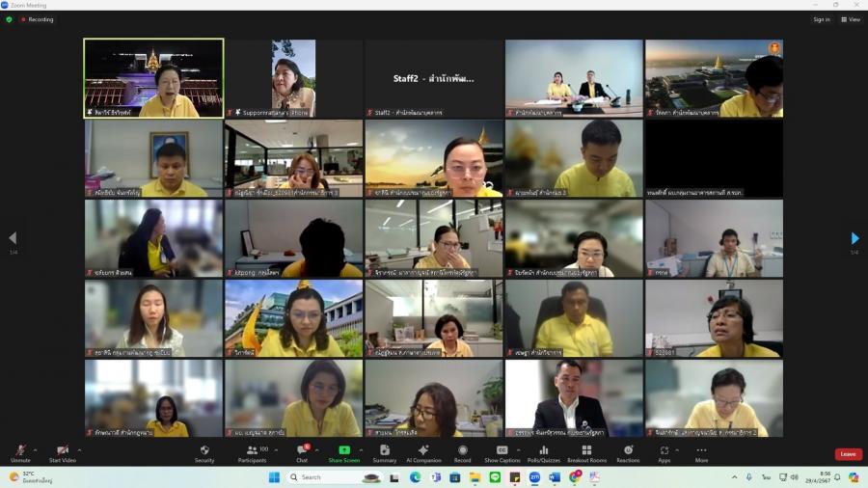Expand the video options arrow beside Start Video

(x=79, y=449)
